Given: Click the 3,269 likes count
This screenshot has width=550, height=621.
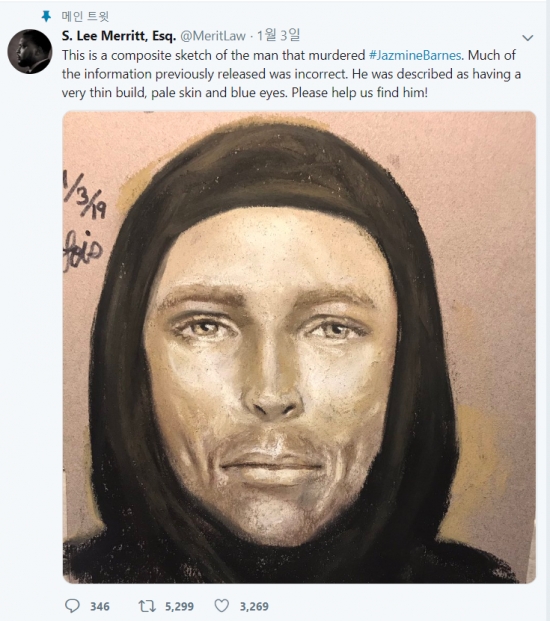Looking at the screenshot, I should point(254,606).
